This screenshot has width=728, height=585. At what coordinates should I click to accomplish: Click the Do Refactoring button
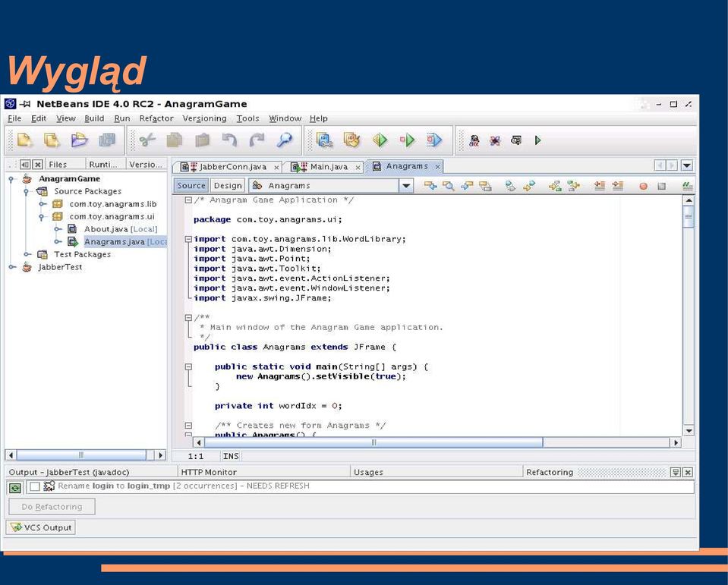tap(52, 507)
